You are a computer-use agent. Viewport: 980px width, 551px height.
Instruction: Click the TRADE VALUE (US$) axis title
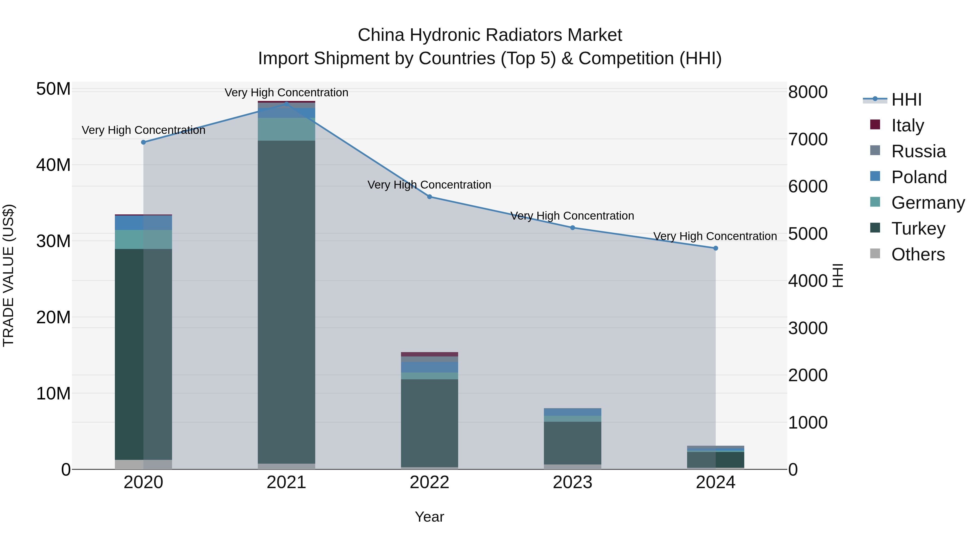[8, 275]
